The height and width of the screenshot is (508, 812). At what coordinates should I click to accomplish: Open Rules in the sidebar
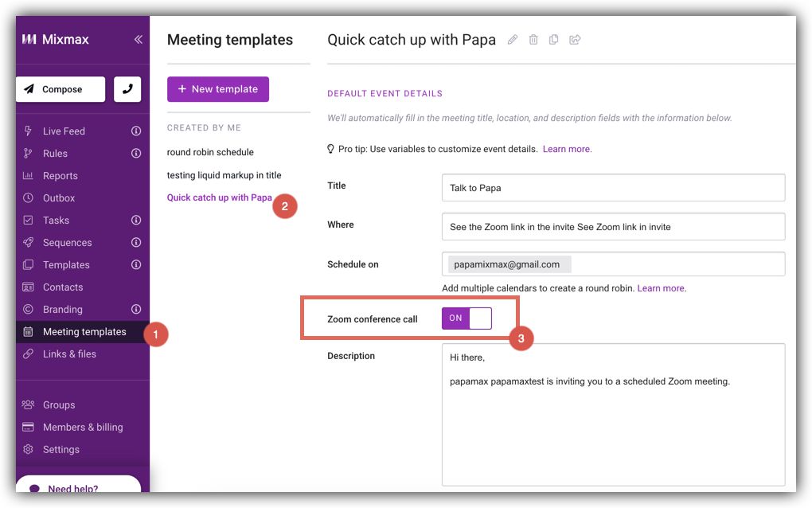[x=55, y=154]
